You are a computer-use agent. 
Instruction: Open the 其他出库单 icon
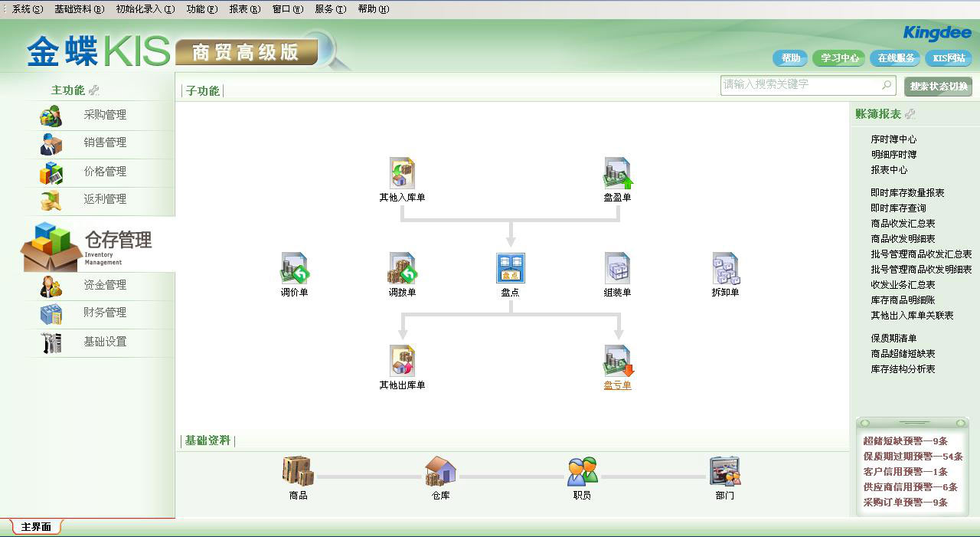pyautogui.click(x=402, y=360)
